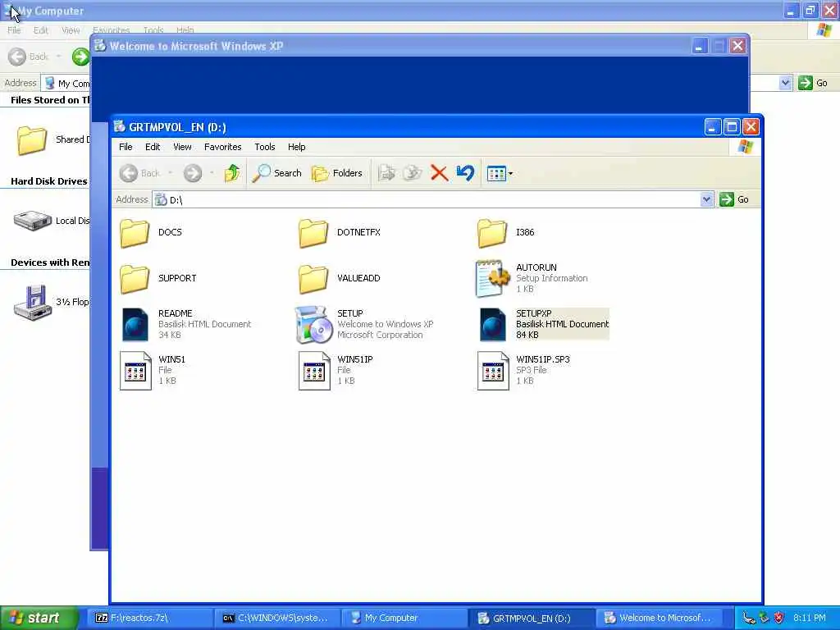Switch to My Computer taskbar item

click(405, 618)
